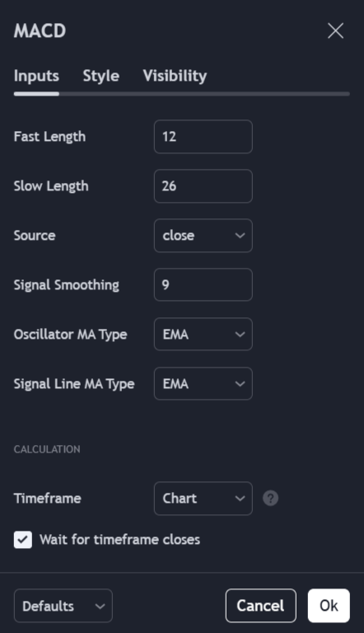
Task: Toggle Wait for timeframe closes checkbox
Action: pyautogui.click(x=23, y=539)
